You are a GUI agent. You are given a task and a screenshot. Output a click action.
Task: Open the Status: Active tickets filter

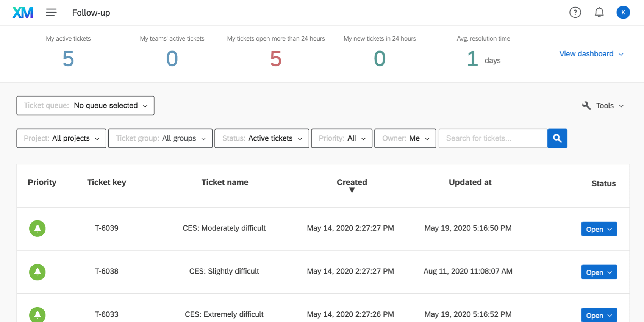pos(262,138)
